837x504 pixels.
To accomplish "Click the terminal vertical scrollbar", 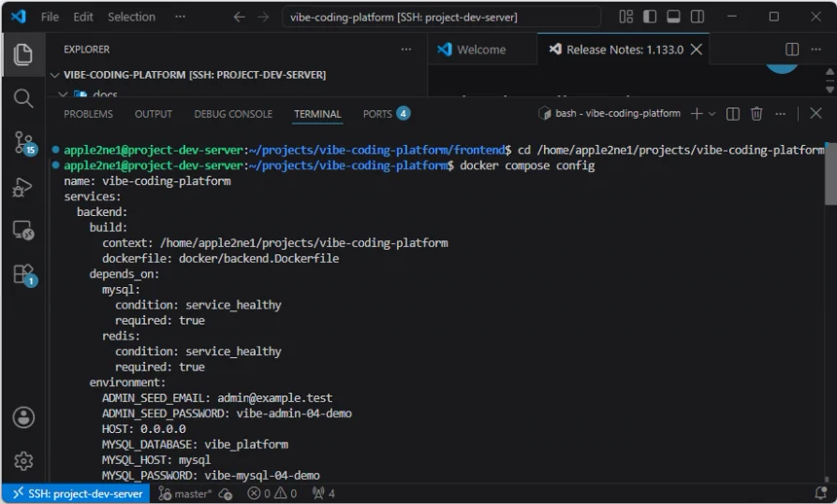I will (x=830, y=173).
